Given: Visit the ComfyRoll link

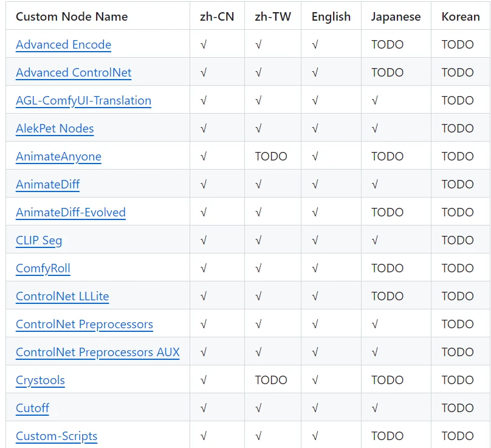Looking at the screenshot, I should click(x=43, y=268).
